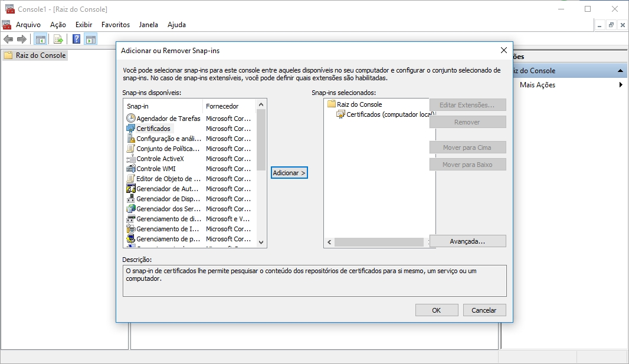Click the Editar Extensões... button
629x364 pixels.
click(x=467, y=105)
